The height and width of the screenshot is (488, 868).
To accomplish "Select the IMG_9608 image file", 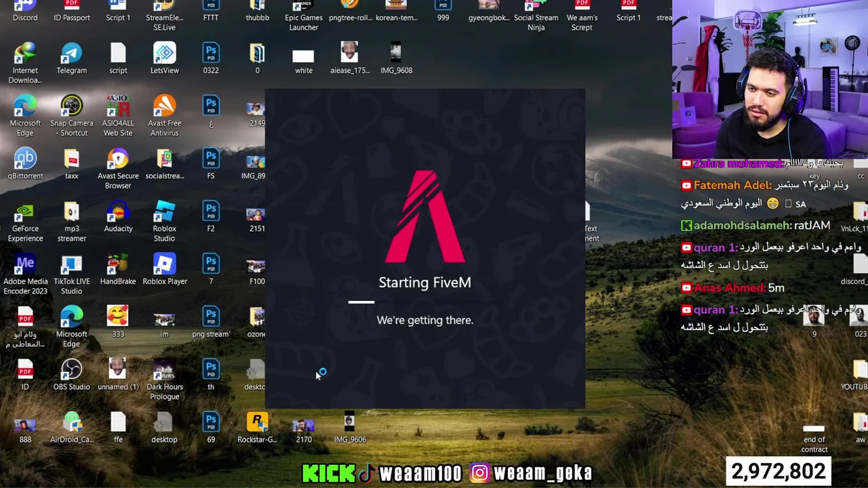I will (396, 58).
